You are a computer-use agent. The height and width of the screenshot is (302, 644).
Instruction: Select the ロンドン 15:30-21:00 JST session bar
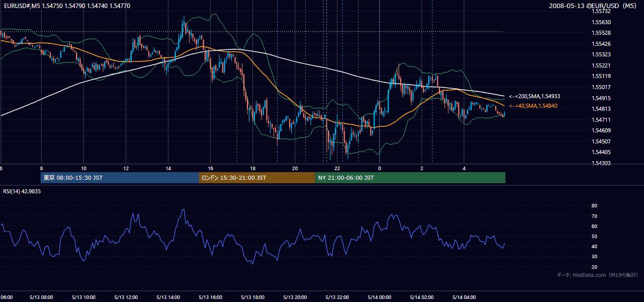[x=257, y=178]
